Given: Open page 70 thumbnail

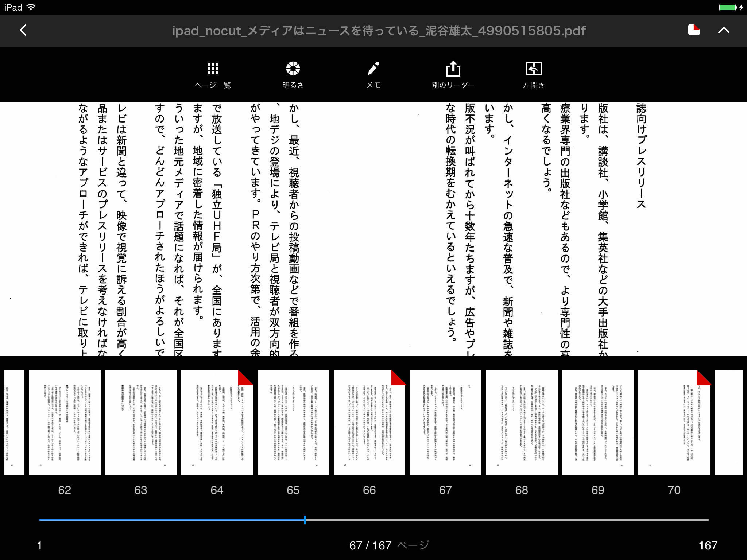Looking at the screenshot, I should point(674,423).
